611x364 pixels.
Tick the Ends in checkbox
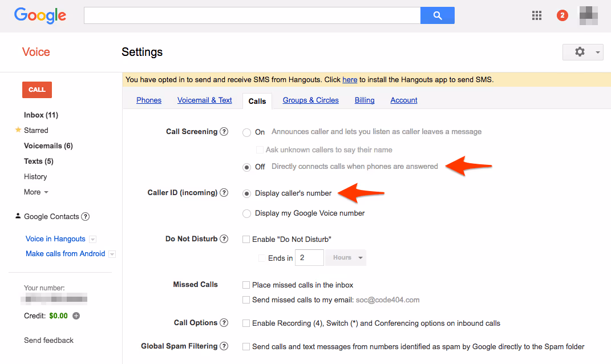262,258
